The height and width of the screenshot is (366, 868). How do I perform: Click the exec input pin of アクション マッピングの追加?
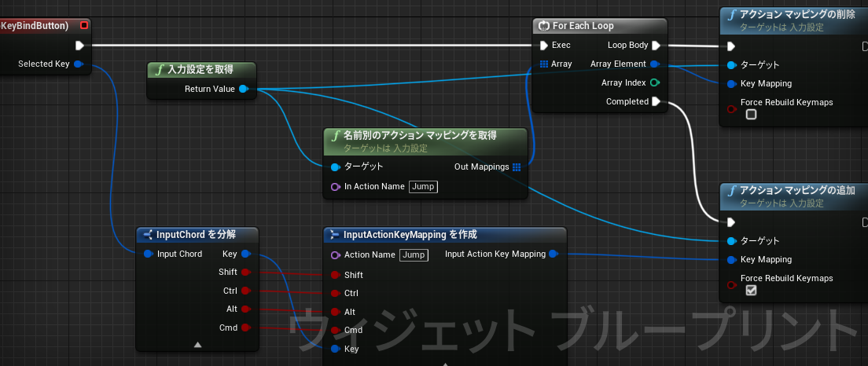click(731, 222)
